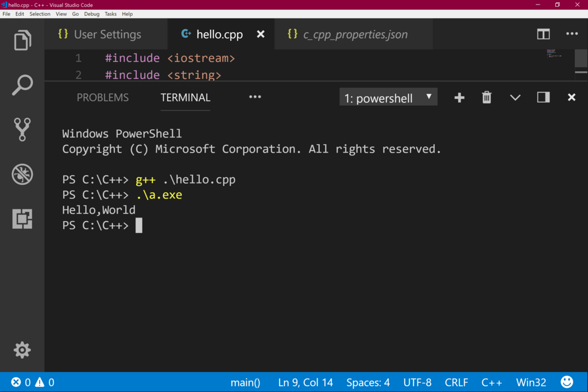Open the Edit menu
Image resolution: width=588 pixels, height=392 pixels.
point(20,14)
